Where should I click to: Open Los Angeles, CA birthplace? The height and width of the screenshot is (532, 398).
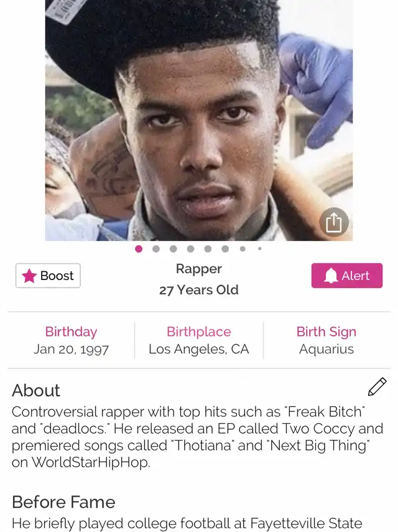198,349
